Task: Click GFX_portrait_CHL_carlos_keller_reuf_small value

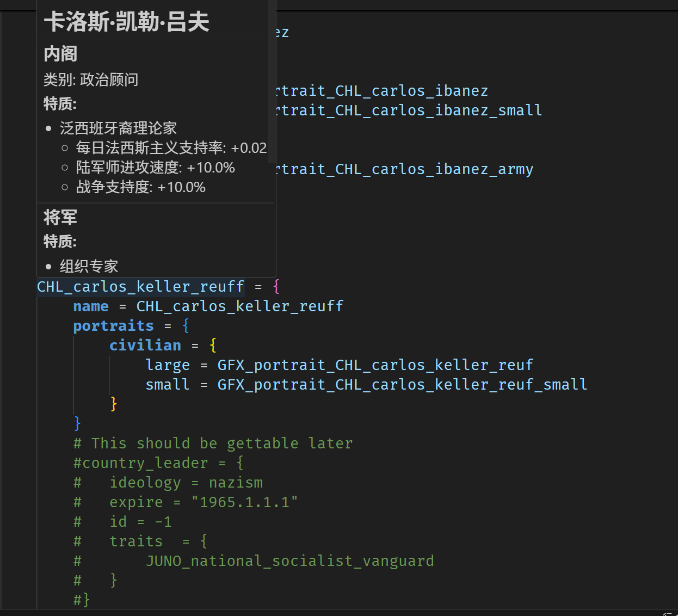Action: pyautogui.click(x=402, y=385)
